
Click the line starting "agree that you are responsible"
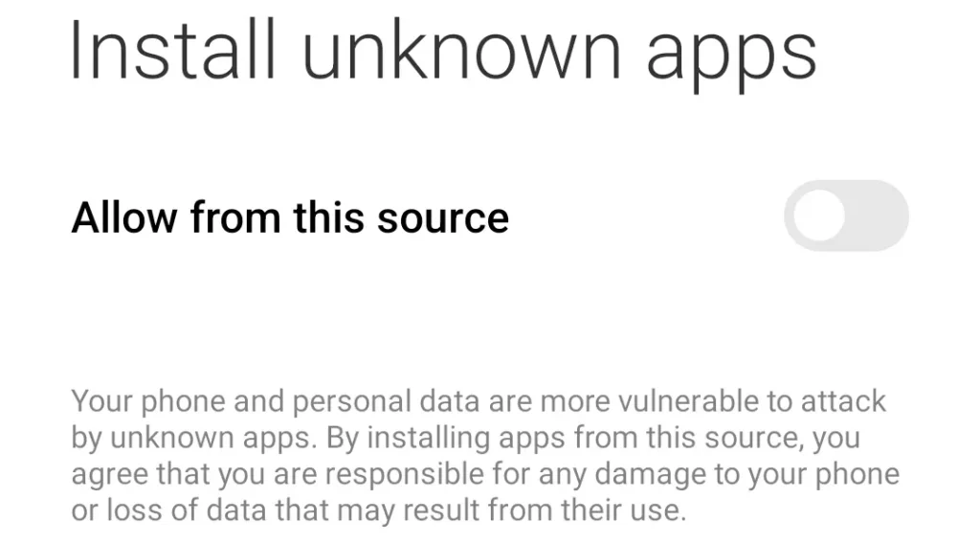[x=485, y=474]
